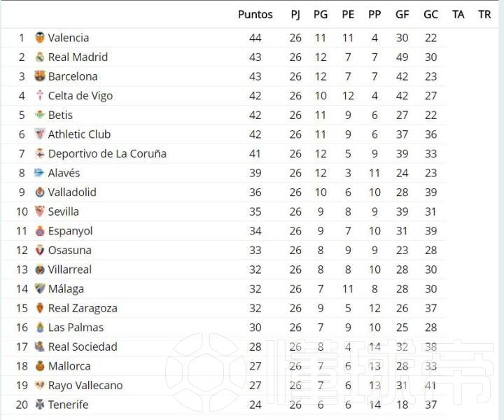504x420 pixels.
Task: Click the Betis crest icon
Action: [x=39, y=115]
